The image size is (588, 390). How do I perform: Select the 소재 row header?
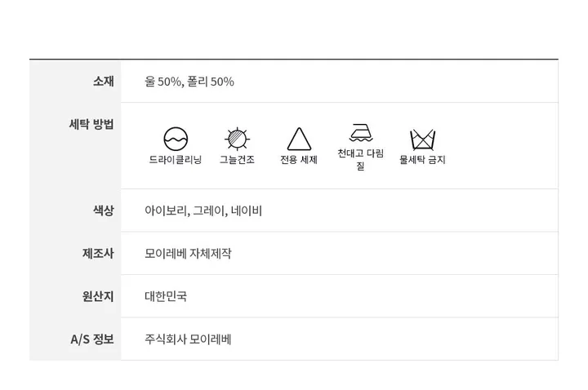click(104, 81)
